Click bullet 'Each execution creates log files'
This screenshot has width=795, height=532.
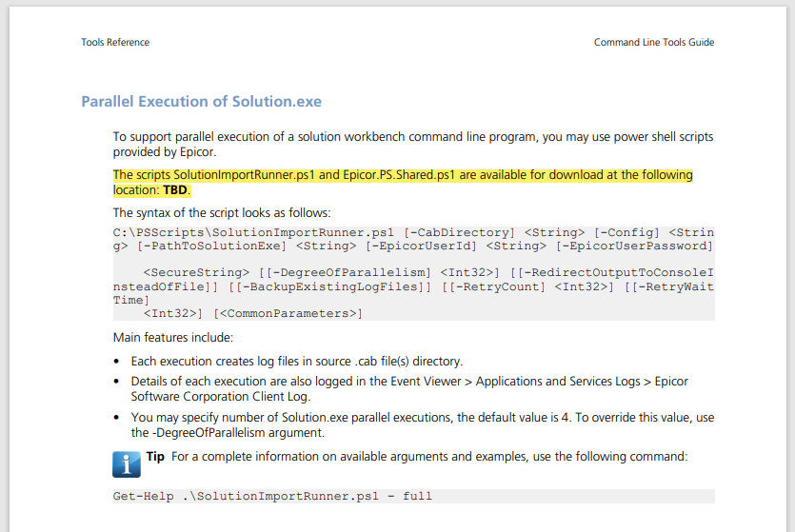(x=297, y=362)
